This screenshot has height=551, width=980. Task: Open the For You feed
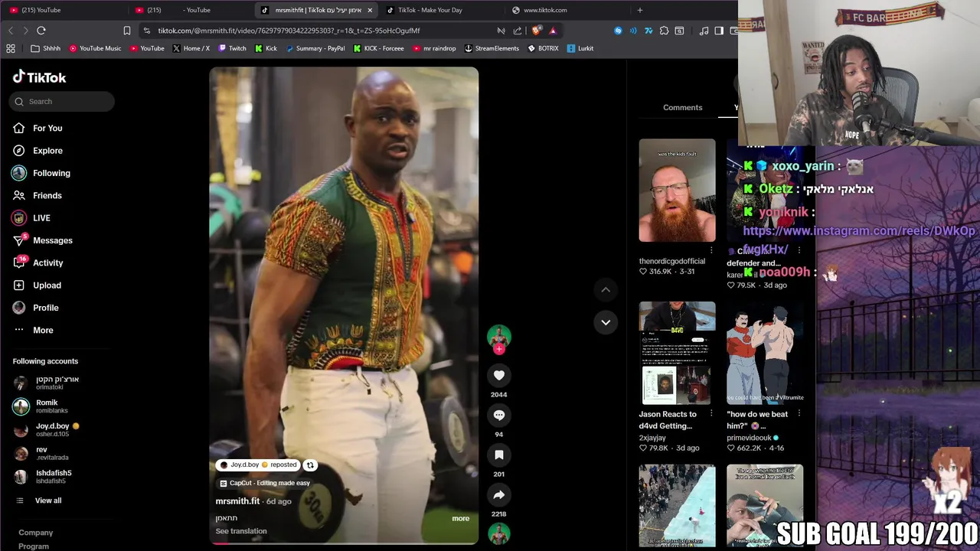pyautogui.click(x=47, y=128)
